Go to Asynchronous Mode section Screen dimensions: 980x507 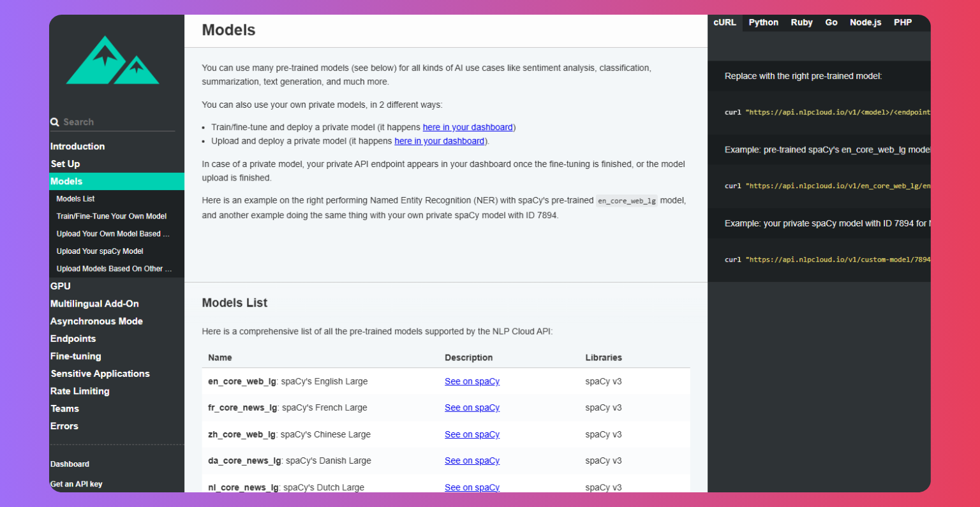click(96, 321)
